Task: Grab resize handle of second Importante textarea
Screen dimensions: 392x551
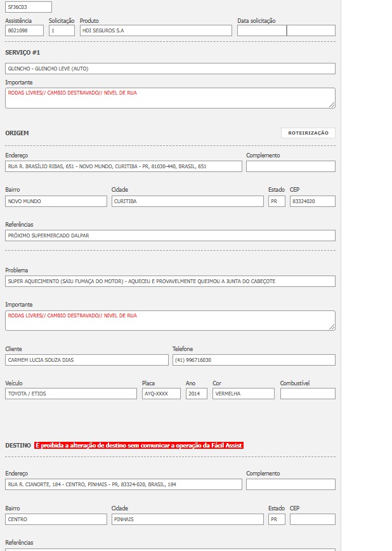Action: [x=332, y=327]
